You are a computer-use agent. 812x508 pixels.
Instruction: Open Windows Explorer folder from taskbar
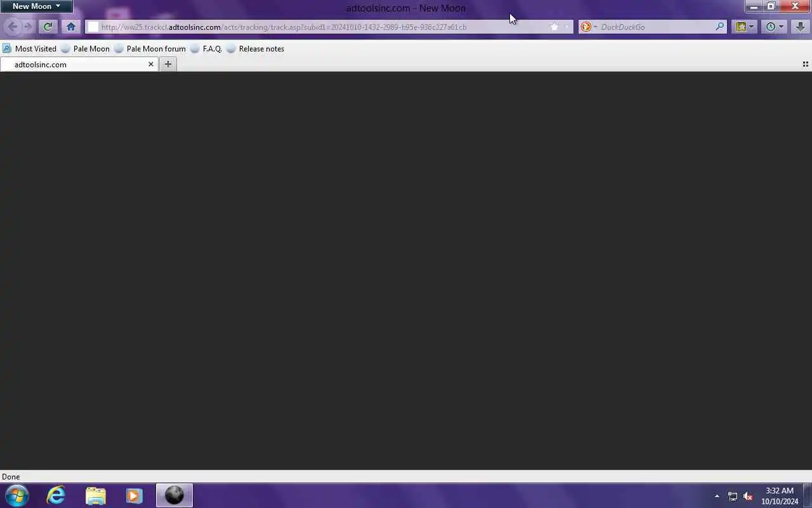tap(96, 495)
